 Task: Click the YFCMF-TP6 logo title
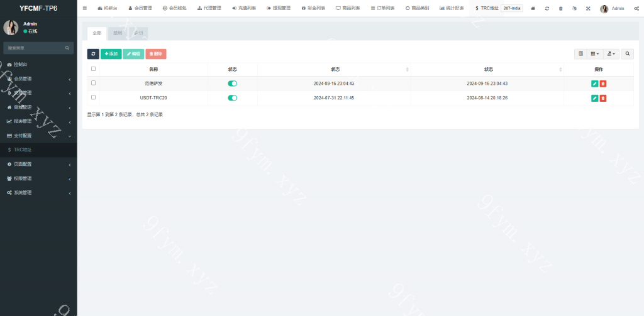[x=38, y=8]
